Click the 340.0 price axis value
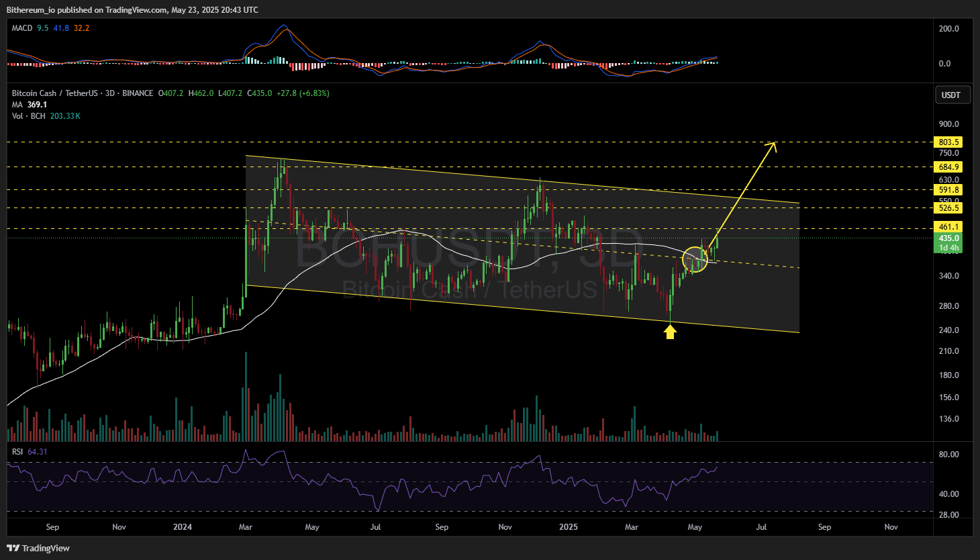This screenshot has width=980, height=560. pyautogui.click(x=948, y=276)
